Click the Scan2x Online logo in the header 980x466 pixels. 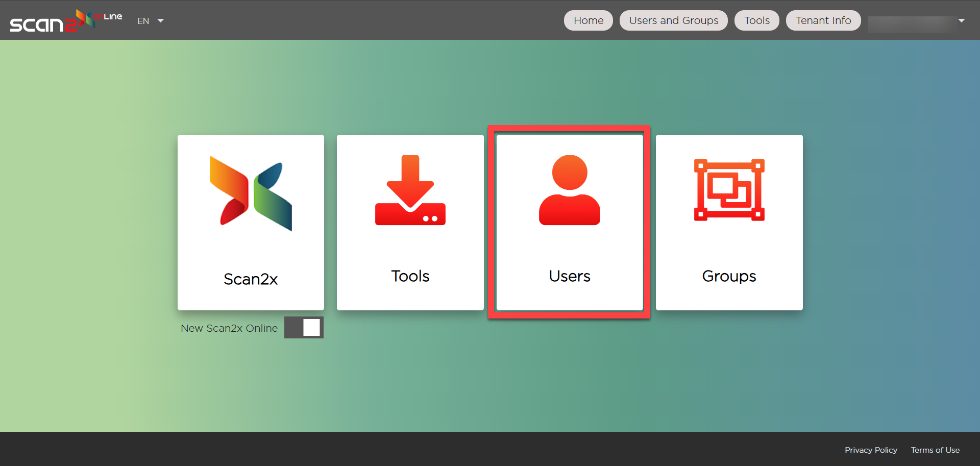tap(66, 20)
